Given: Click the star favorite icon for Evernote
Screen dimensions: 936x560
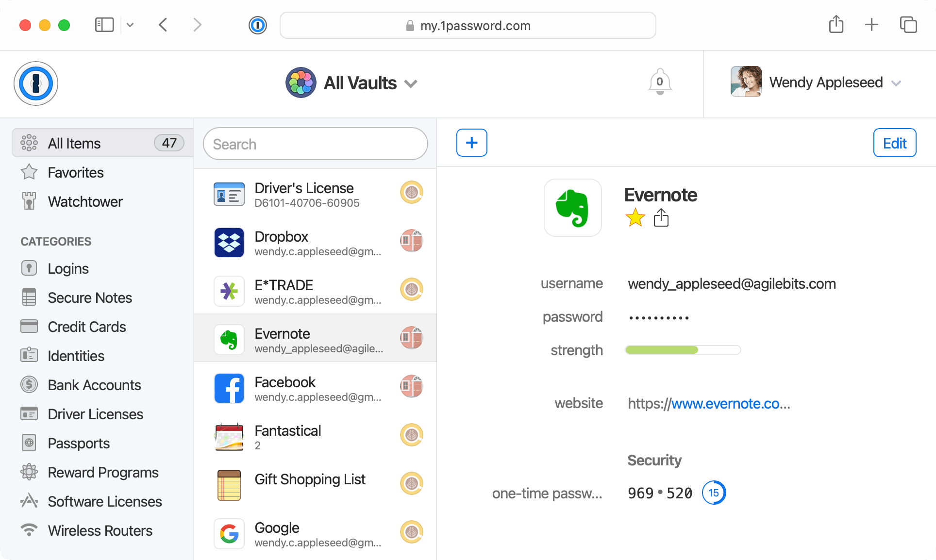Looking at the screenshot, I should tap(634, 217).
